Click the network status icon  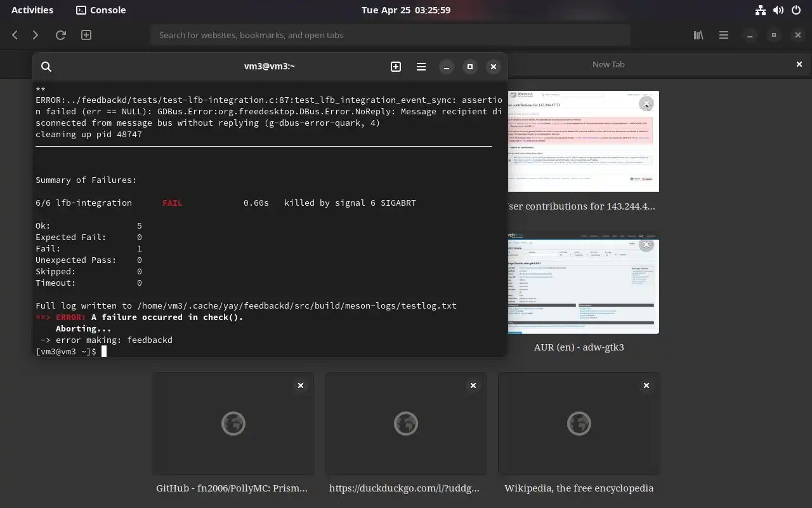coord(761,10)
